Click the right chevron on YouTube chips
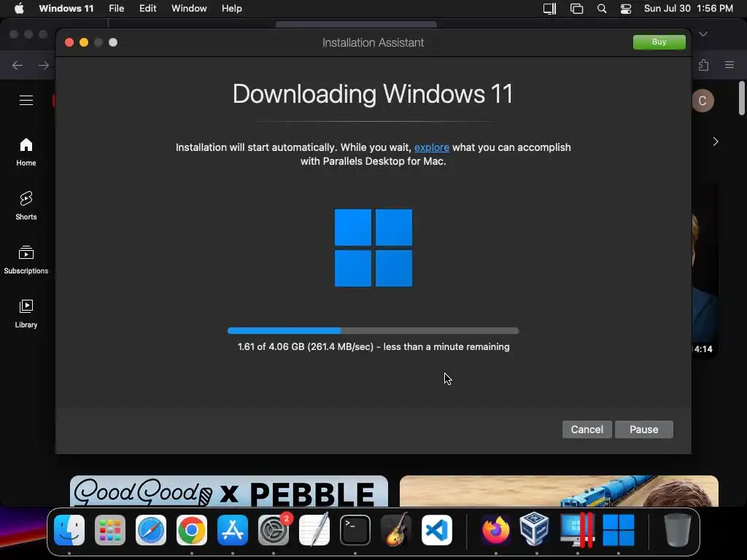 point(716,141)
